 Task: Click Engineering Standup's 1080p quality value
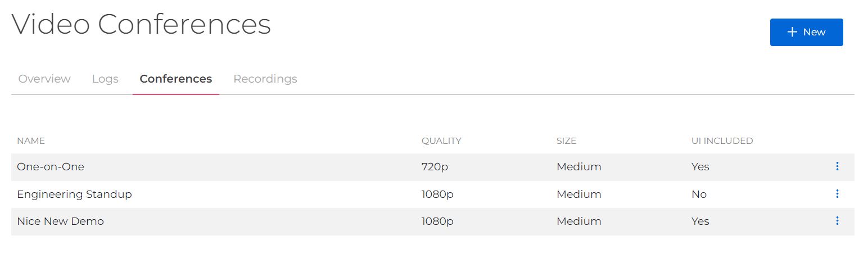pos(437,194)
